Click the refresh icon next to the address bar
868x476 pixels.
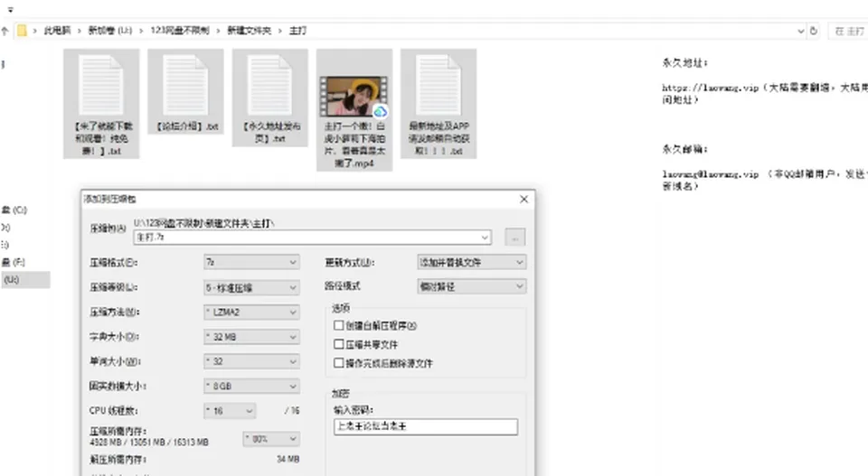click(813, 31)
